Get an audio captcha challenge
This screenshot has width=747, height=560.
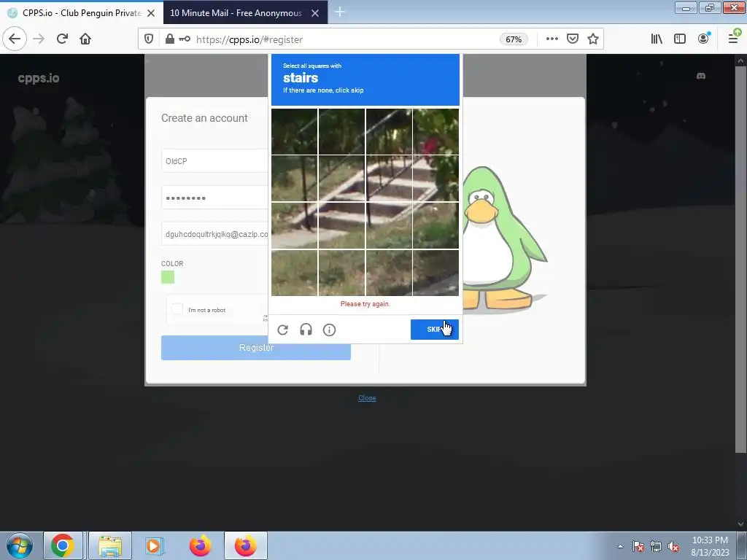[x=306, y=330]
